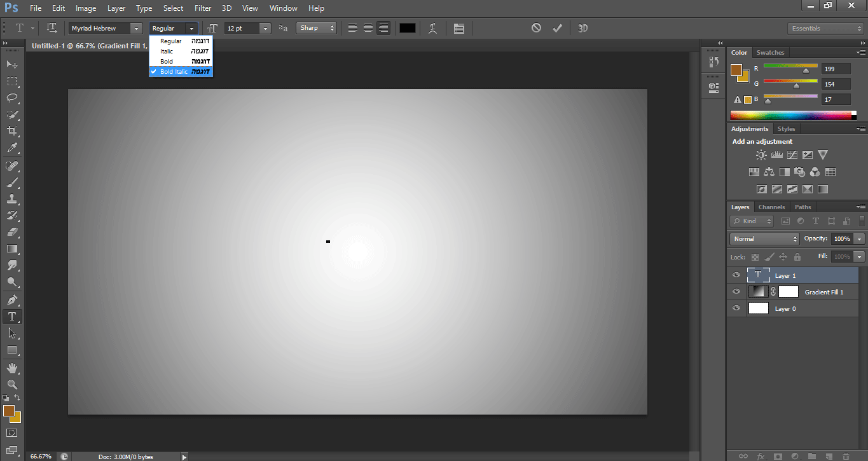Open the Character and Paragraph panel
Viewport: 868px width, 461px height.
point(458,28)
